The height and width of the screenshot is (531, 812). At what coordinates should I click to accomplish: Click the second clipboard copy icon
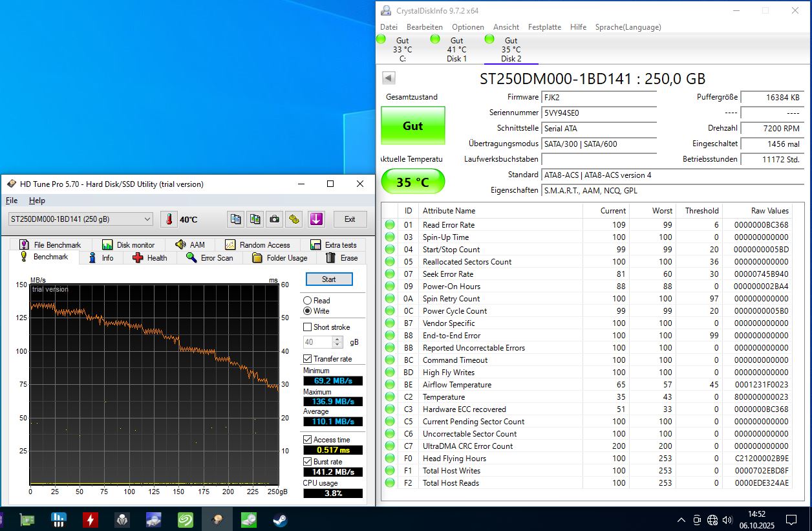click(255, 219)
